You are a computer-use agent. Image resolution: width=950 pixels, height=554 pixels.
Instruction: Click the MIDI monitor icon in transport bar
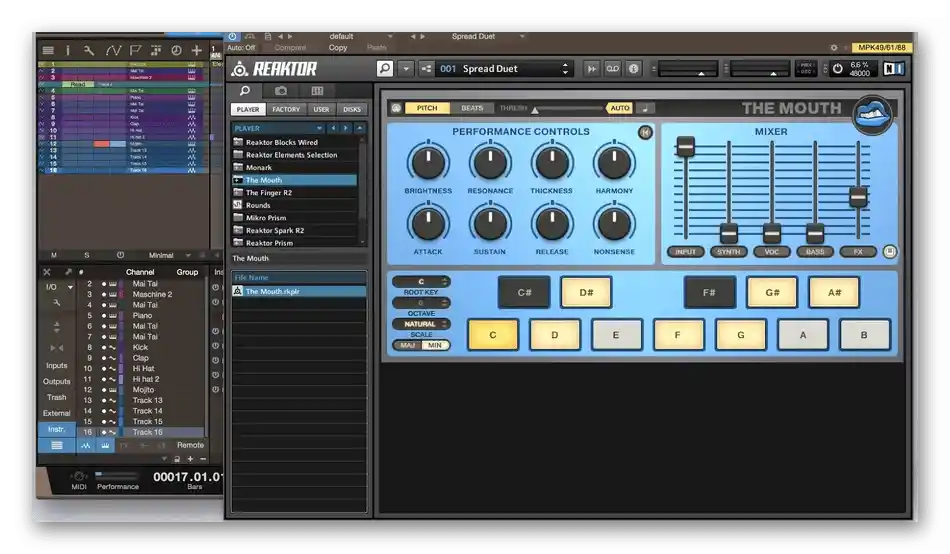click(x=79, y=476)
